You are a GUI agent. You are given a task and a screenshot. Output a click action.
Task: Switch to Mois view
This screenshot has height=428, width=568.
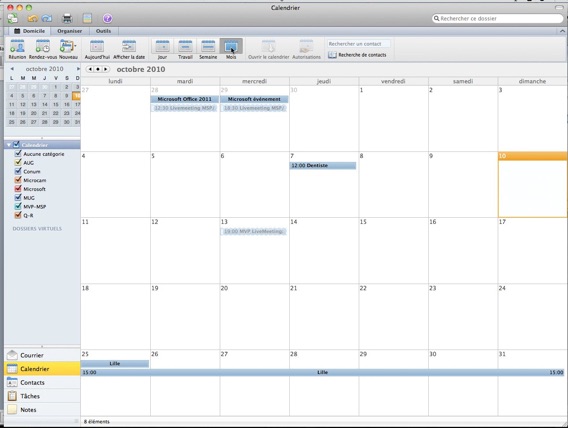231,50
